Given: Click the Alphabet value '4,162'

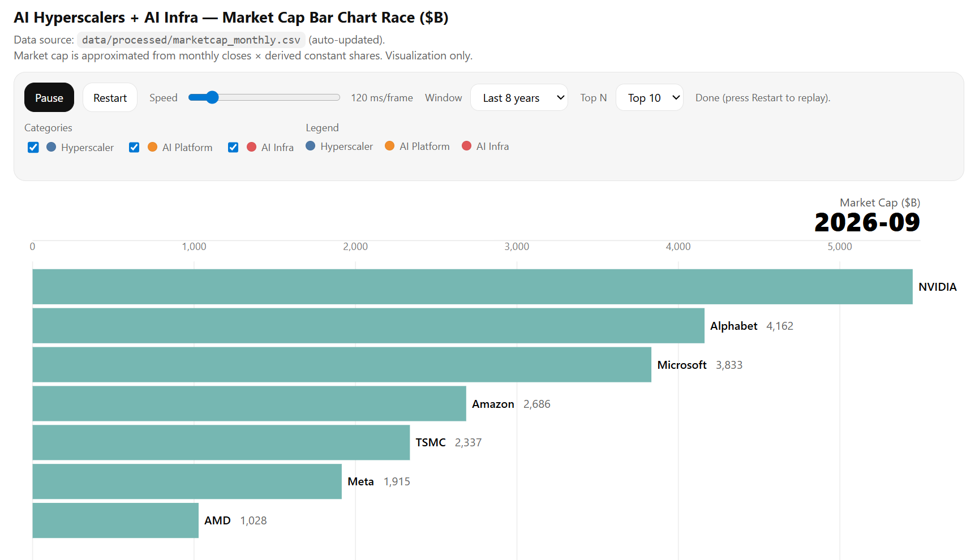Looking at the screenshot, I should coord(780,326).
